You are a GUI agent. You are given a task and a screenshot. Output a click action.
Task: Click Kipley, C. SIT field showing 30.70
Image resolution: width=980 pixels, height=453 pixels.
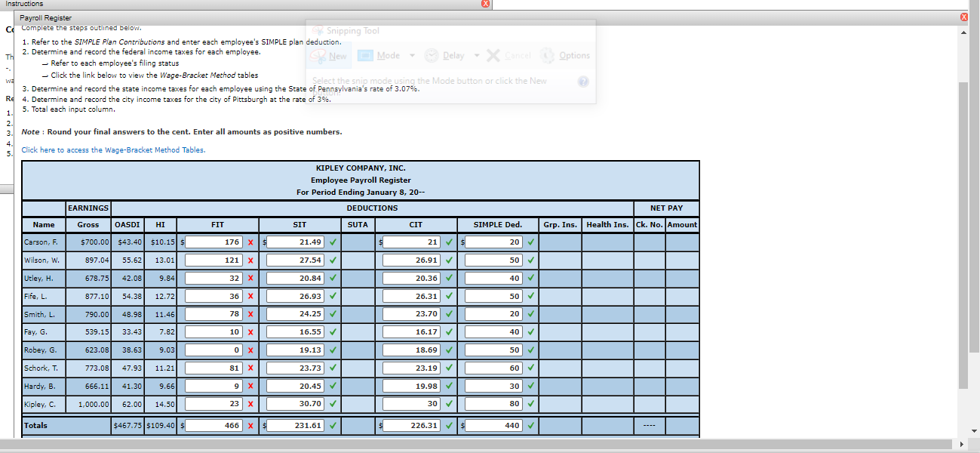tap(296, 404)
